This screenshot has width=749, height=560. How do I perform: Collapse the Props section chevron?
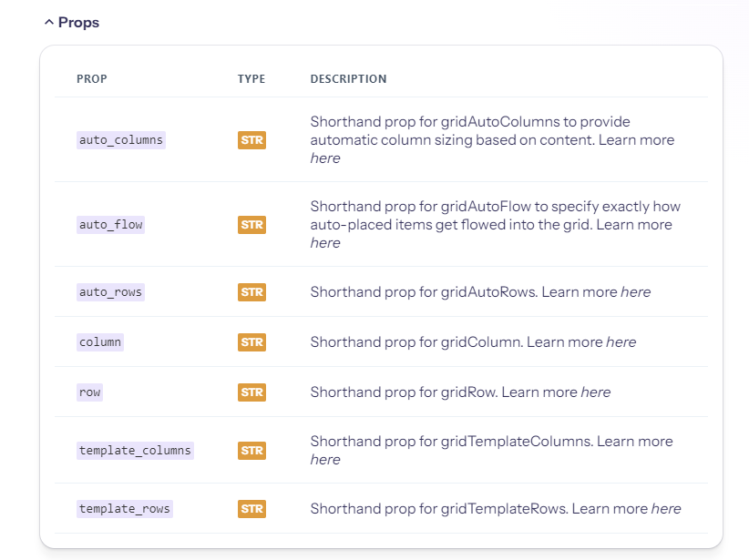click(x=49, y=23)
